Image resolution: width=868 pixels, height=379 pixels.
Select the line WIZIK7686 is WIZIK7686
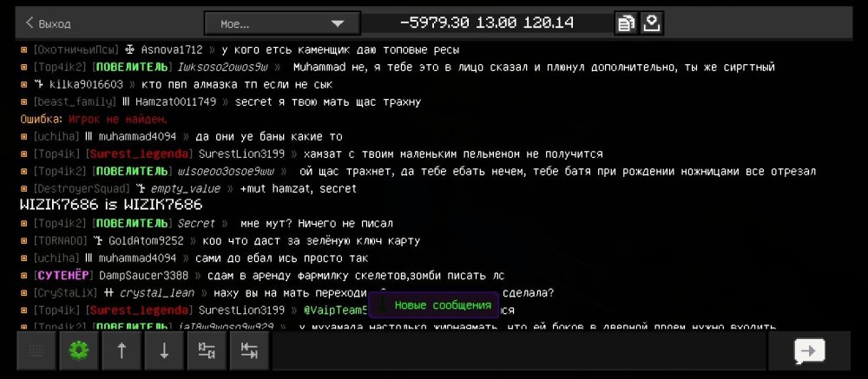tap(111, 206)
